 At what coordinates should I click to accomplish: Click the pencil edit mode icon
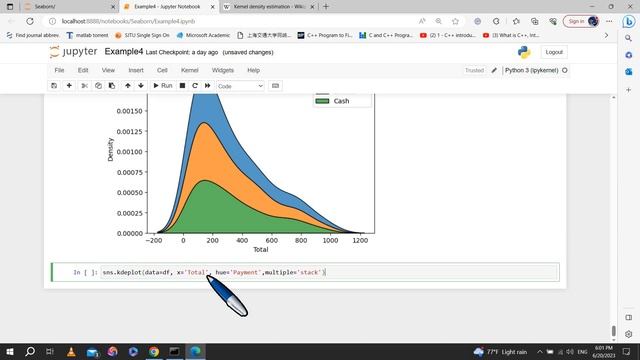point(494,70)
